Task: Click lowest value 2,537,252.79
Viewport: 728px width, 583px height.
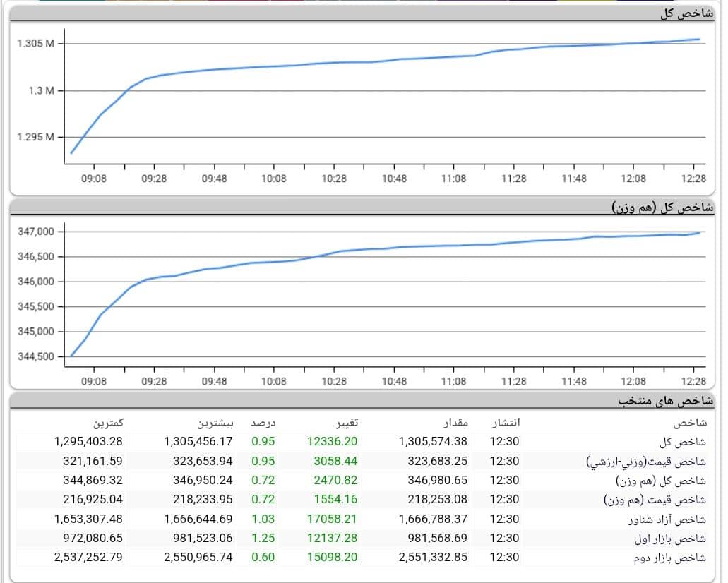Action: [88, 557]
